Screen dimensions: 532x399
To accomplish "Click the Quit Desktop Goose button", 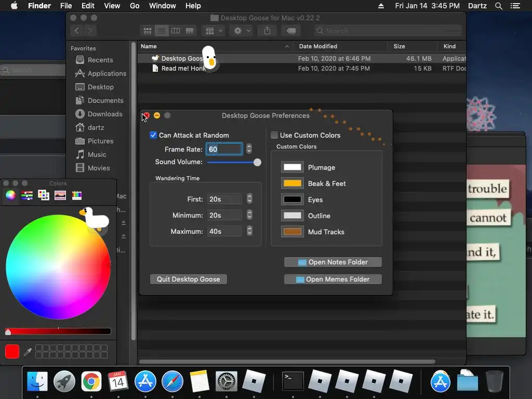I will [x=188, y=279].
